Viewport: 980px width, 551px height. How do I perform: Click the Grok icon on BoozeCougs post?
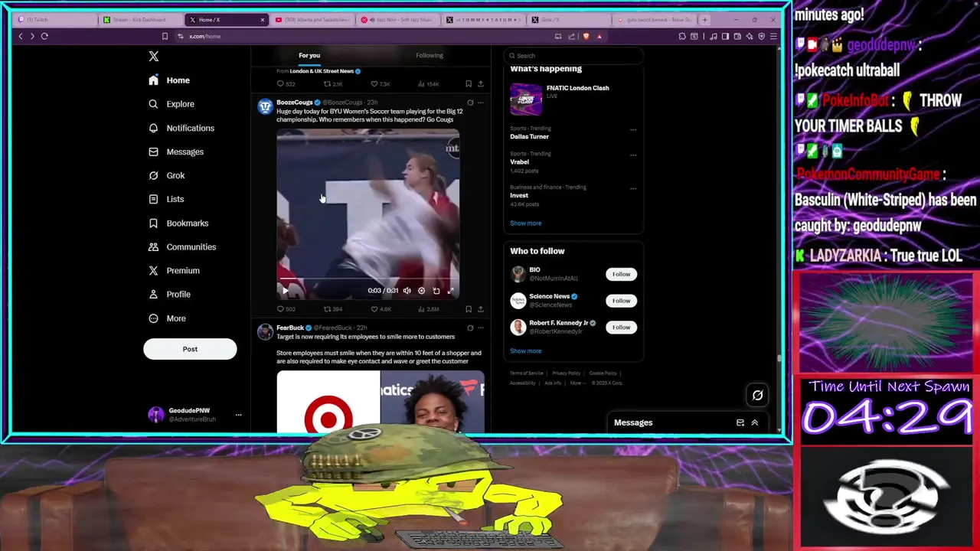(x=470, y=103)
